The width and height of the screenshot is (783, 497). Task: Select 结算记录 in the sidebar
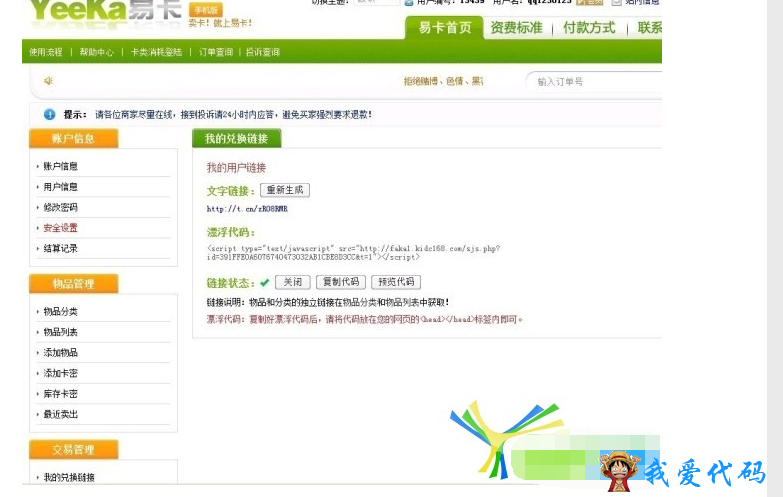pyautogui.click(x=60, y=248)
